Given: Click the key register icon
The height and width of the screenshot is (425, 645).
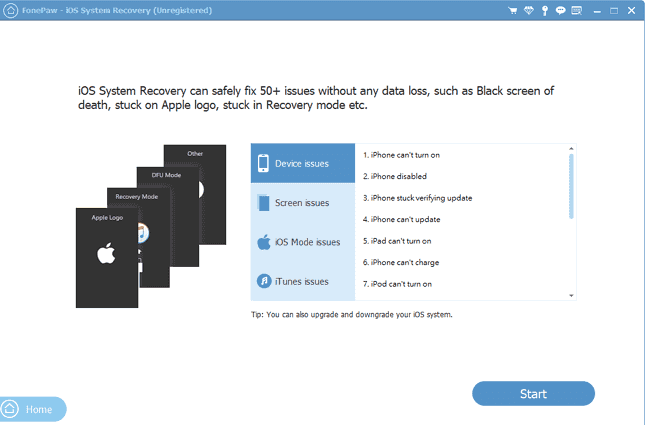Looking at the screenshot, I should [x=546, y=10].
